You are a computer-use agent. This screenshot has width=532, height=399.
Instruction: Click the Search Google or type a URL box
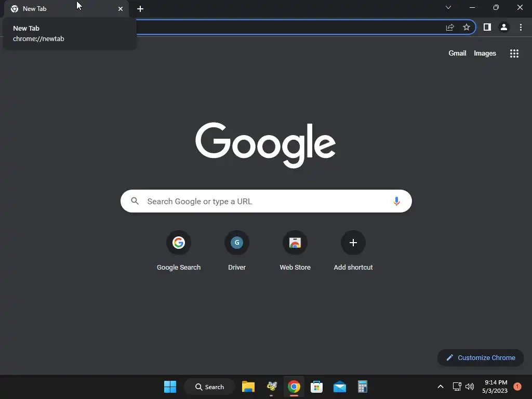[x=266, y=201]
